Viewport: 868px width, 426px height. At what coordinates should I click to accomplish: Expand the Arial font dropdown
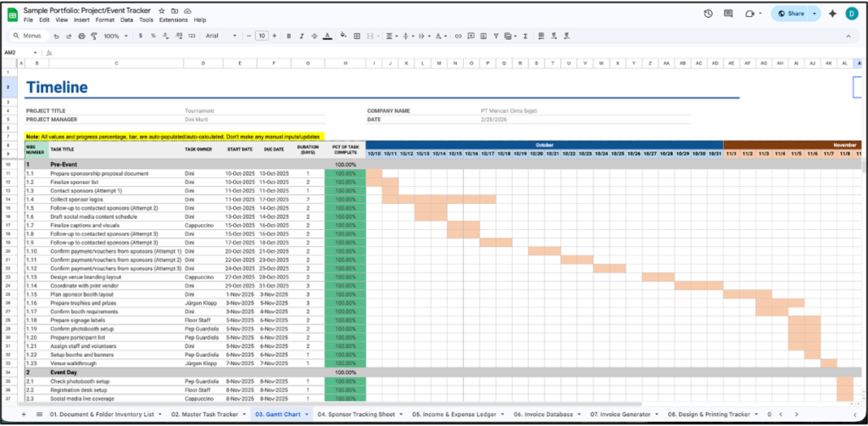tap(221, 36)
